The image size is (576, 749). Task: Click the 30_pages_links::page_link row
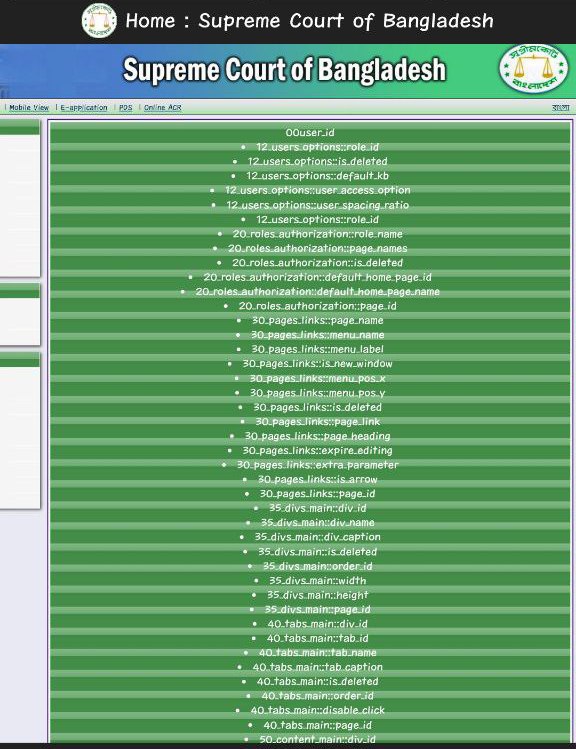click(318, 421)
